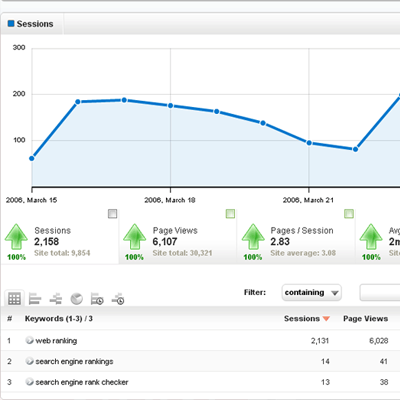Click the March 18 chart data point

pyautogui.click(x=170, y=105)
